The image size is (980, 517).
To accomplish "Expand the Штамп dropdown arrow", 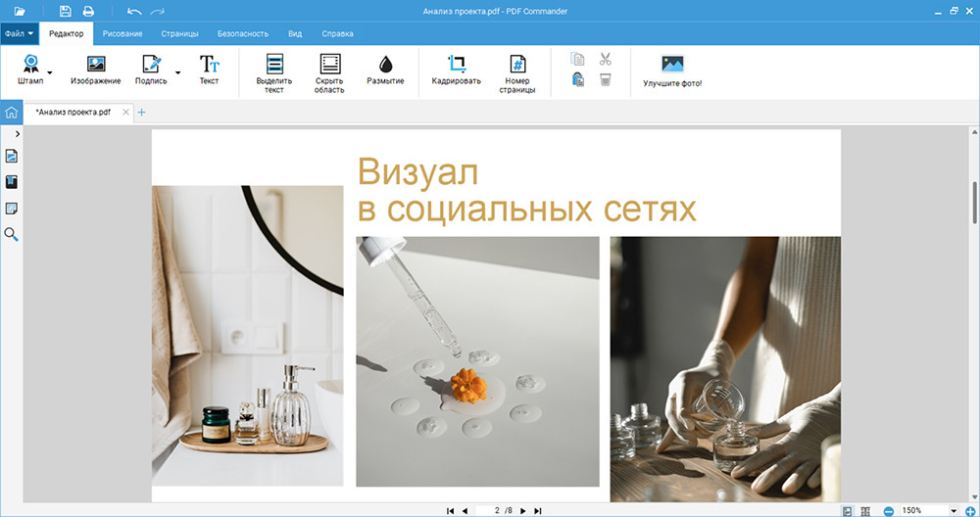I will (x=50, y=73).
